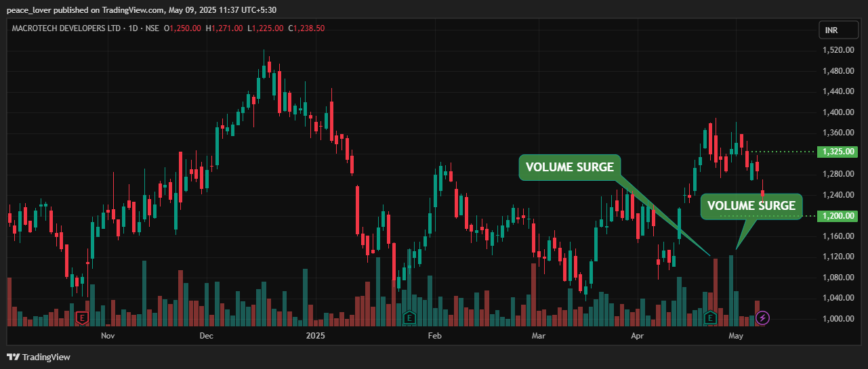Click the 1,240.00 price axis label

(x=838, y=195)
